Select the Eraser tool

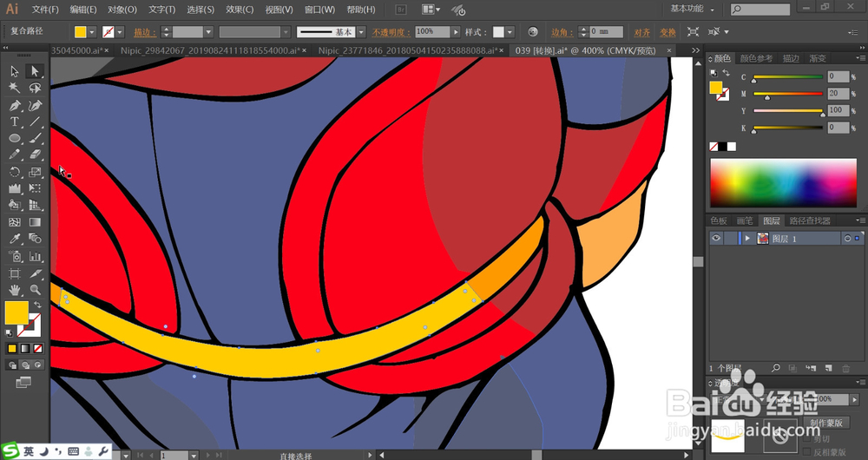[x=35, y=155]
